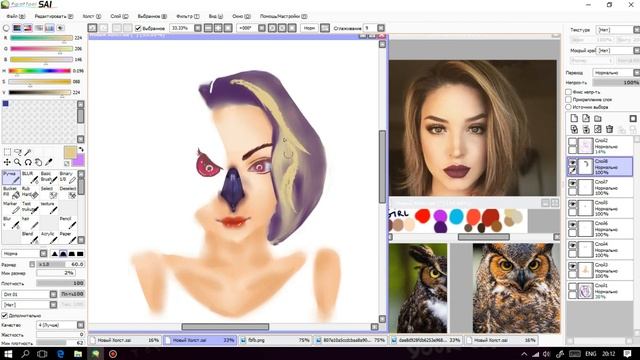Image resolution: width=640 pixels, height=360 pixels.
Task: Click the R red channel slider
Action: (x=41, y=38)
